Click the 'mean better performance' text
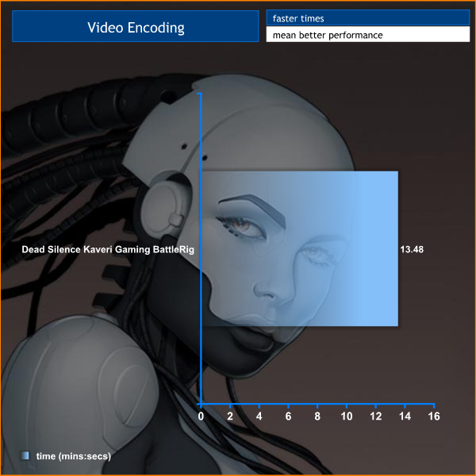476x476 pixels. pos(328,35)
